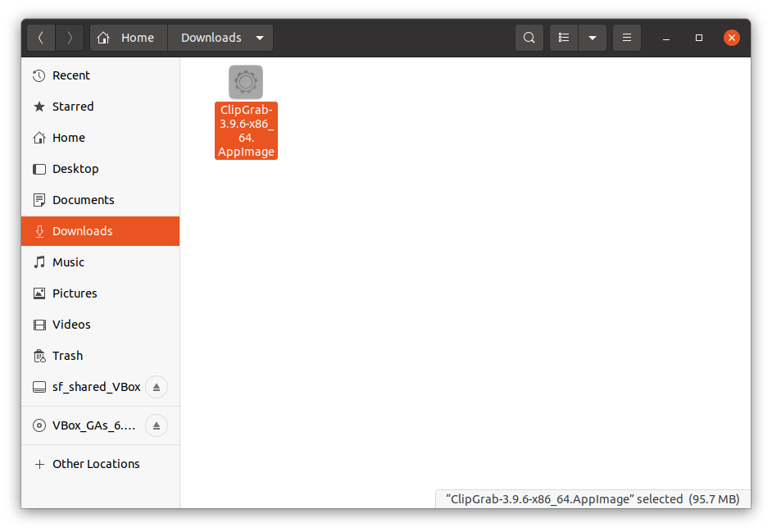This screenshot has height=532, width=772.
Task: Go to Home in the sidebar
Action: pos(101,138)
